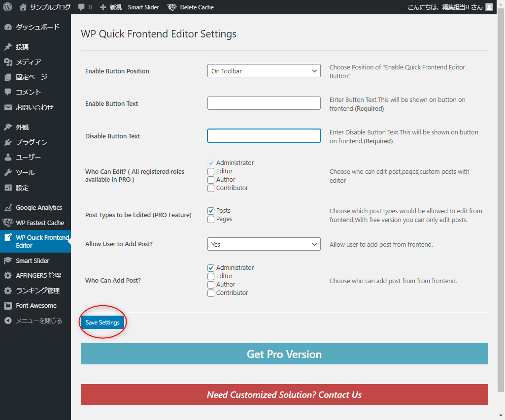The image size is (505, 420).
Task: Click the ダッシュボード gauge icon
Action: (x=8, y=27)
